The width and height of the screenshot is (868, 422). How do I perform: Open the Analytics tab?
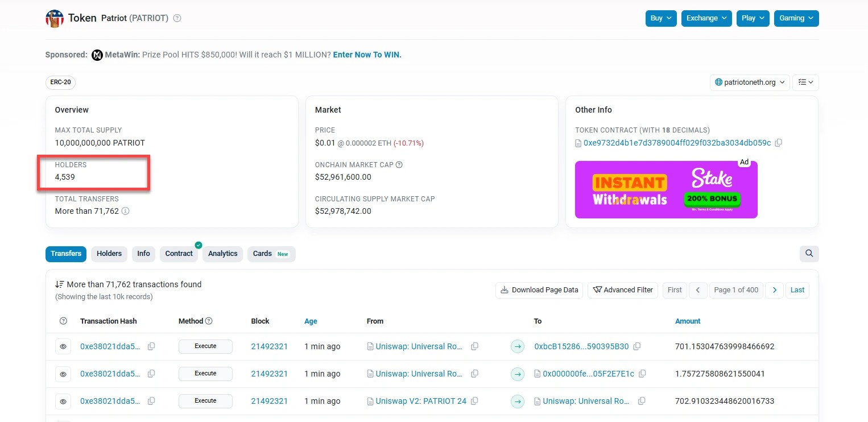tap(222, 253)
